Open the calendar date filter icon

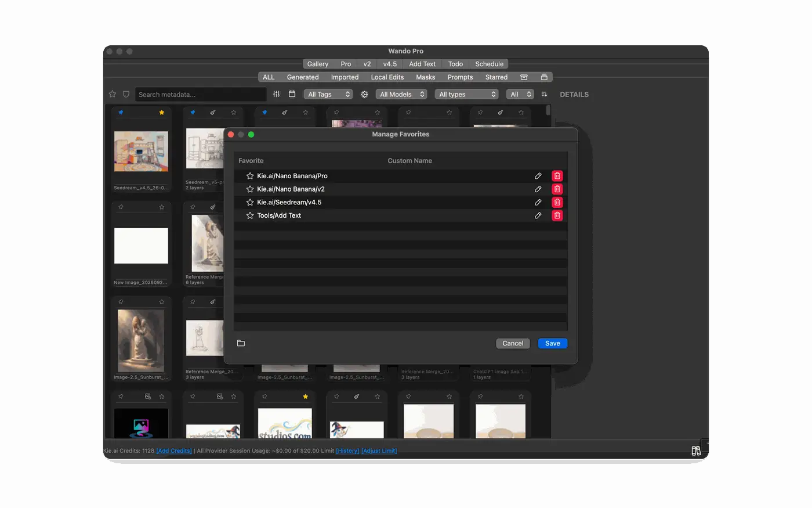tap(292, 94)
